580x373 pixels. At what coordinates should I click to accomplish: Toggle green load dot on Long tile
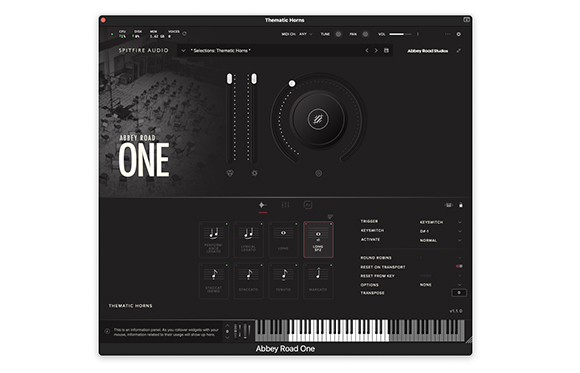(x=296, y=224)
